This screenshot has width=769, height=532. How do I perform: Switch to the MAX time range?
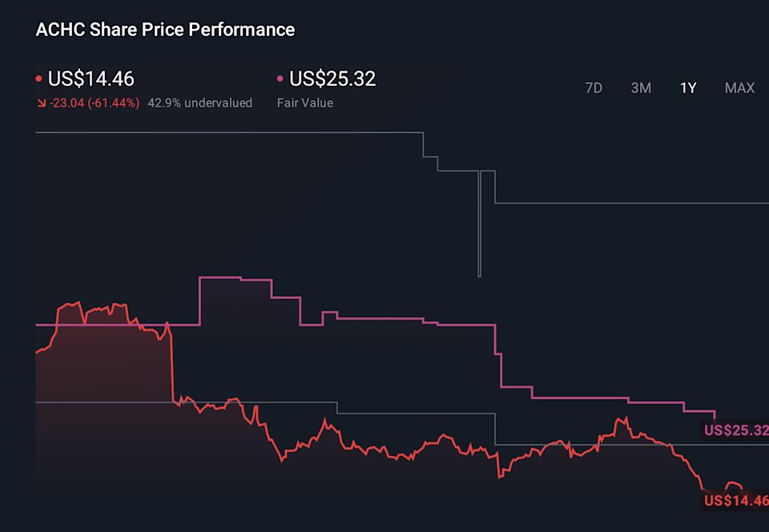(x=739, y=88)
